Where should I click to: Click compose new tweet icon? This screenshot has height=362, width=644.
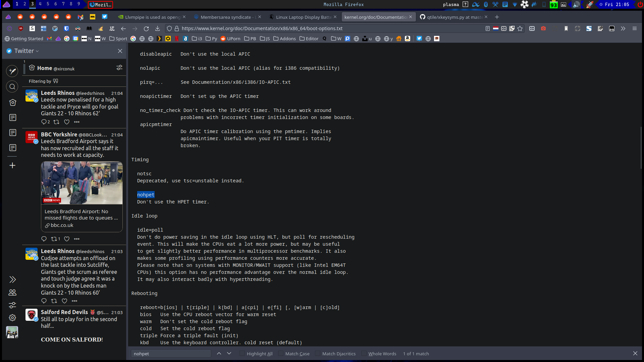pyautogui.click(x=12, y=71)
